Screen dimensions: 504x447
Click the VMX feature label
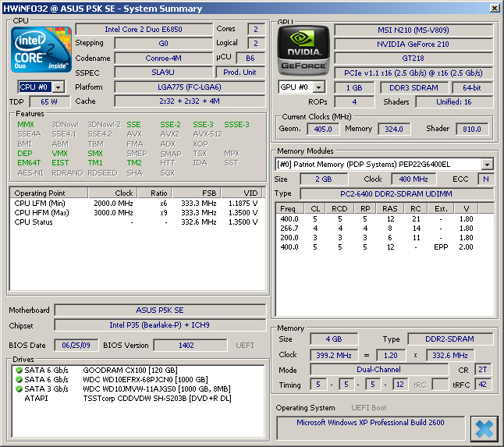[x=60, y=154]
